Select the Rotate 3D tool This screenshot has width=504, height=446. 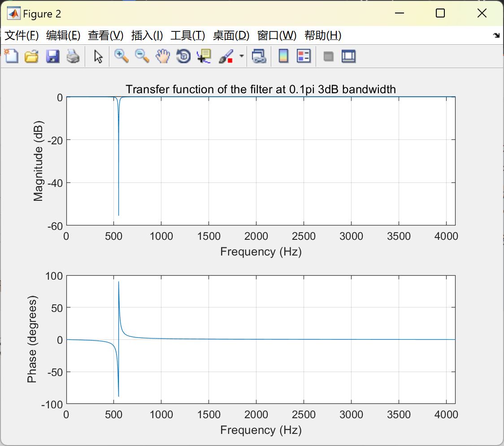pyautogui.click(x=183, y=56)
